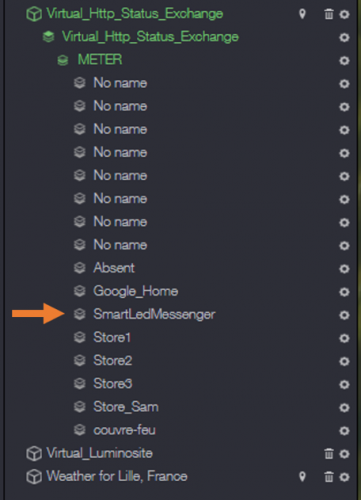Image resolution: width=361 pixels, height=500 pixels.
Task: Open settings gear for SmartLedMessenger
Action: pyautogui.click(x=344, y=315)
